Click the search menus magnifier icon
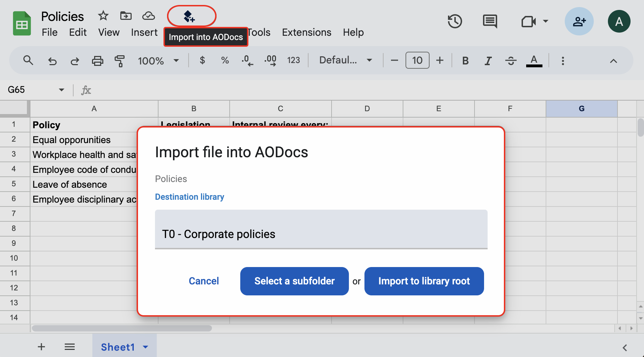This screenshot has width=644, height=357. coord(28,61)
